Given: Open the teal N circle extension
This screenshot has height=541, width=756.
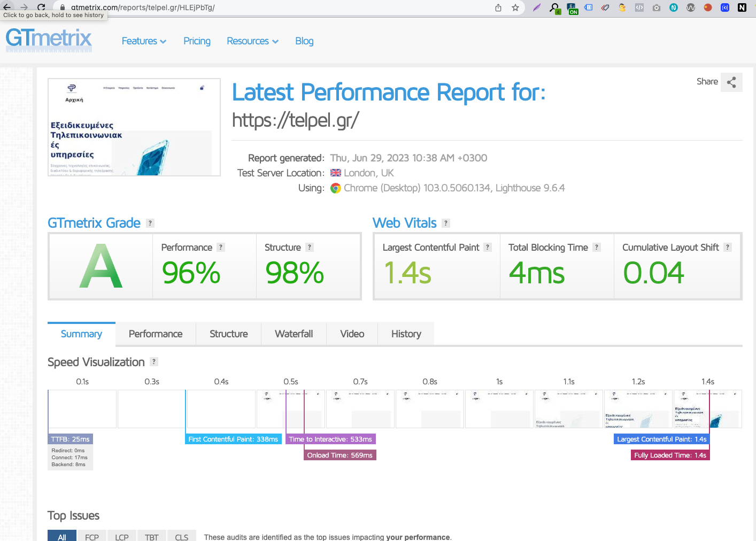Looking at the screenshot, I should click(674, 7).
